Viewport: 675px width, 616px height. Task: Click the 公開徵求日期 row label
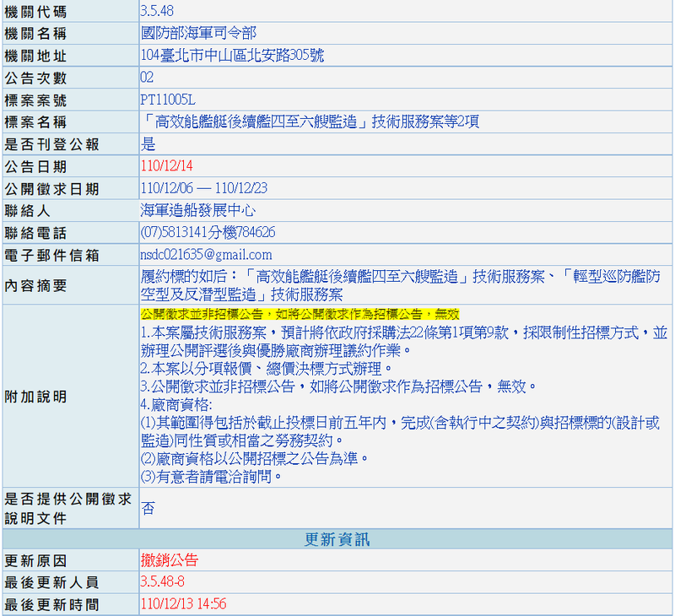(x=51, y=189)
